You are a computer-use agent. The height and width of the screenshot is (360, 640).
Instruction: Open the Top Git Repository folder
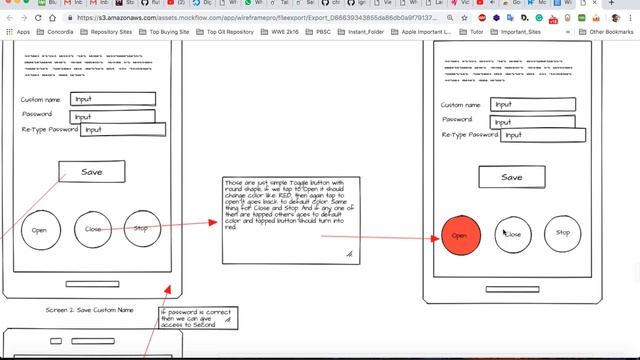tap(225, 32)
